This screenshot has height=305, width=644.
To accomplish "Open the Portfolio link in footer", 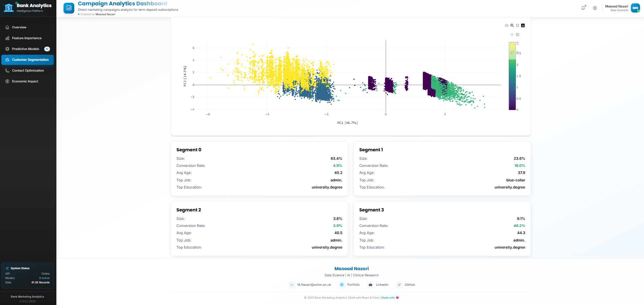I will coord(350,285).
